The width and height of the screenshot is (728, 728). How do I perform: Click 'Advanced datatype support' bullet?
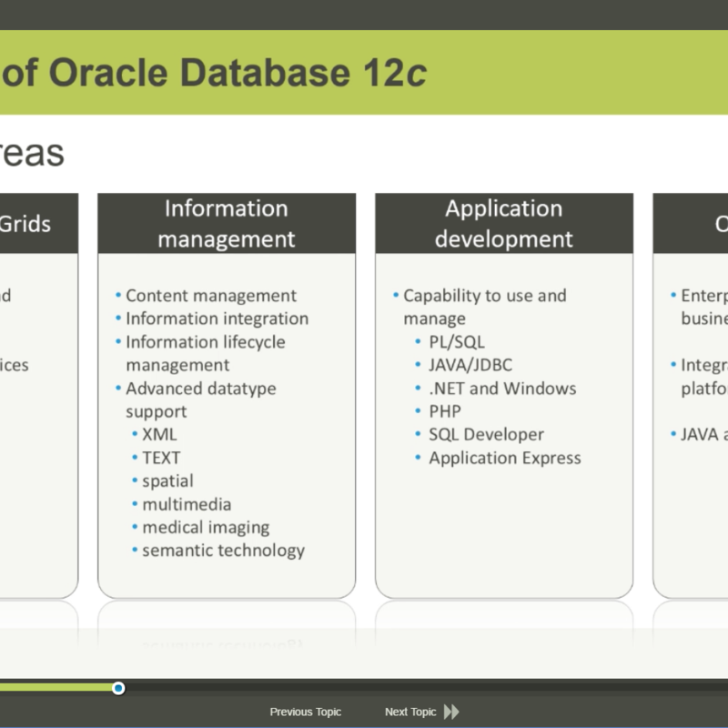click(x=200, y=399)
